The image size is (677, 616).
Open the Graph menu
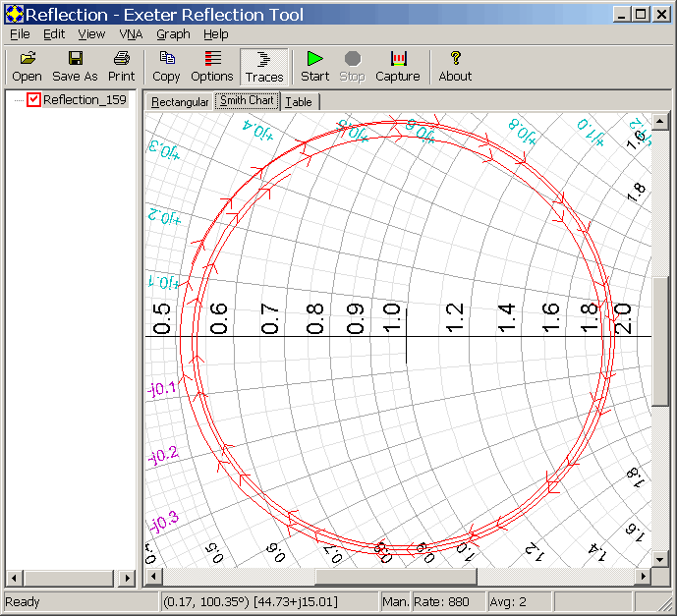(x=173, y=34)
